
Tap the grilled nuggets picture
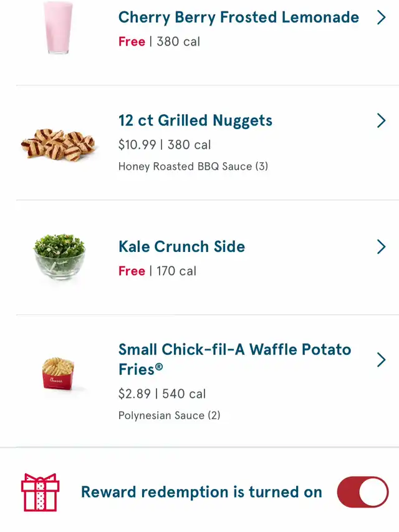tap(58, 144)
